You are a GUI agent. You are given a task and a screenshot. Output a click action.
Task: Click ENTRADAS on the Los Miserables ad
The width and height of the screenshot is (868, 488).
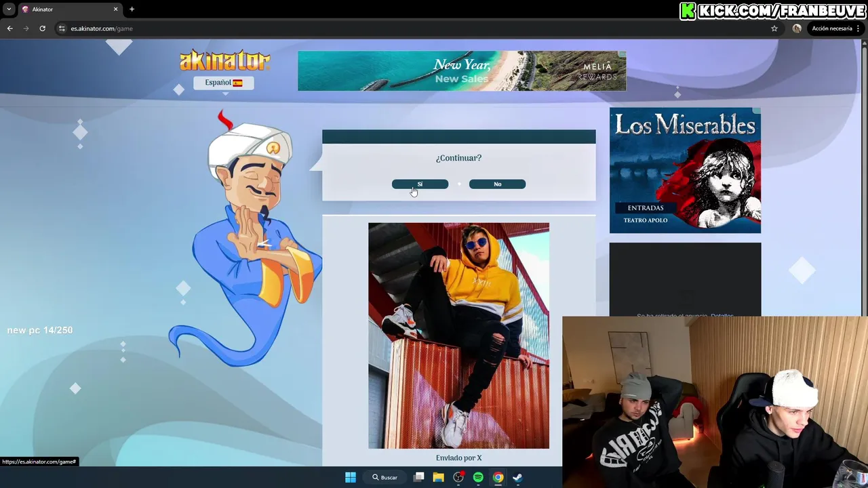coord(646,208)
